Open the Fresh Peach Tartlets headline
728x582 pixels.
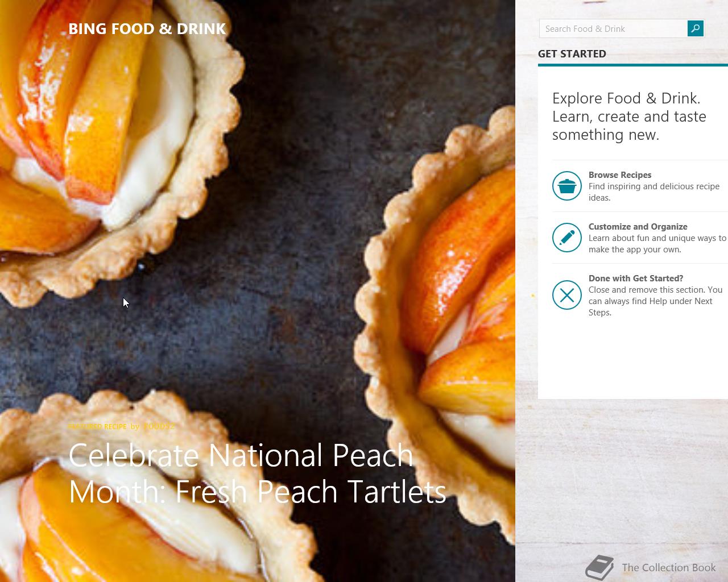pyautogui.click(x=257, y=473)
